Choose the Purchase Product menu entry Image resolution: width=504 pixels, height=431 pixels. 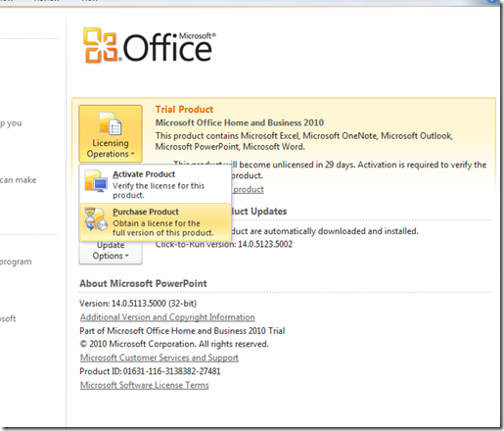156,222
